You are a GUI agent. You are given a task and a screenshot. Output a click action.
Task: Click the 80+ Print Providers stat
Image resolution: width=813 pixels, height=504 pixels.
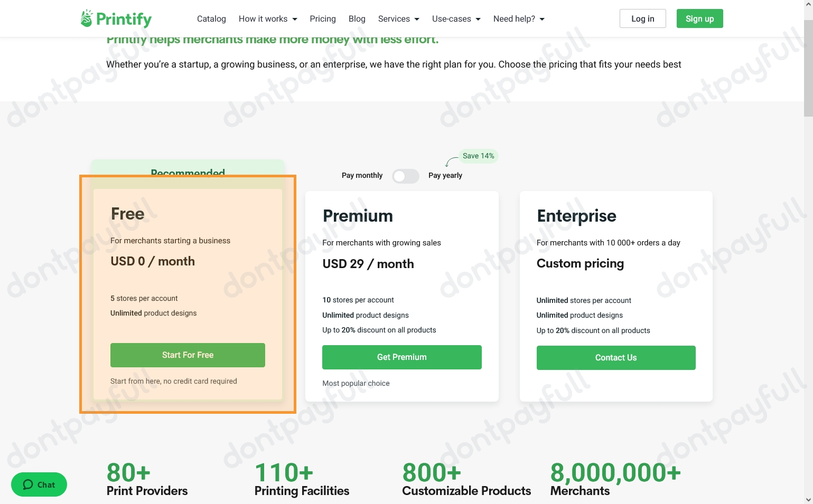(147, 480)
